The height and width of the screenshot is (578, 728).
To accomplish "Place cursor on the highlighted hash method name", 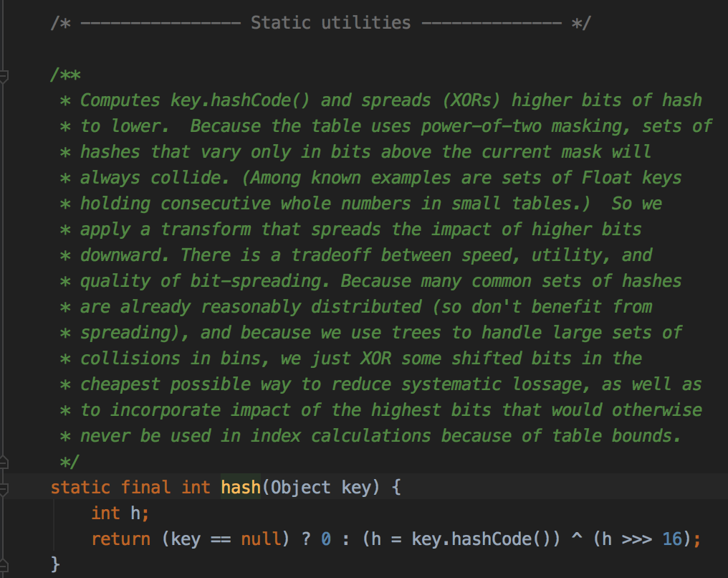I will 241,488.
